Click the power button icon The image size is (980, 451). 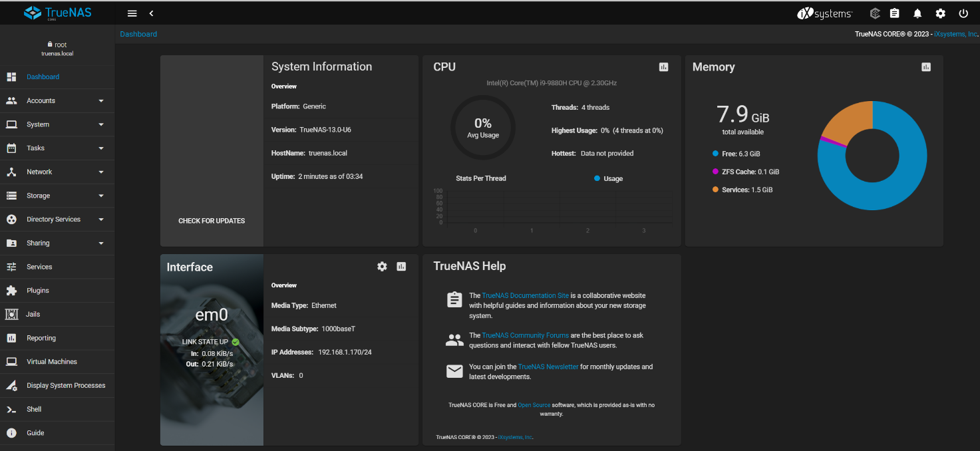coord(963,13)
